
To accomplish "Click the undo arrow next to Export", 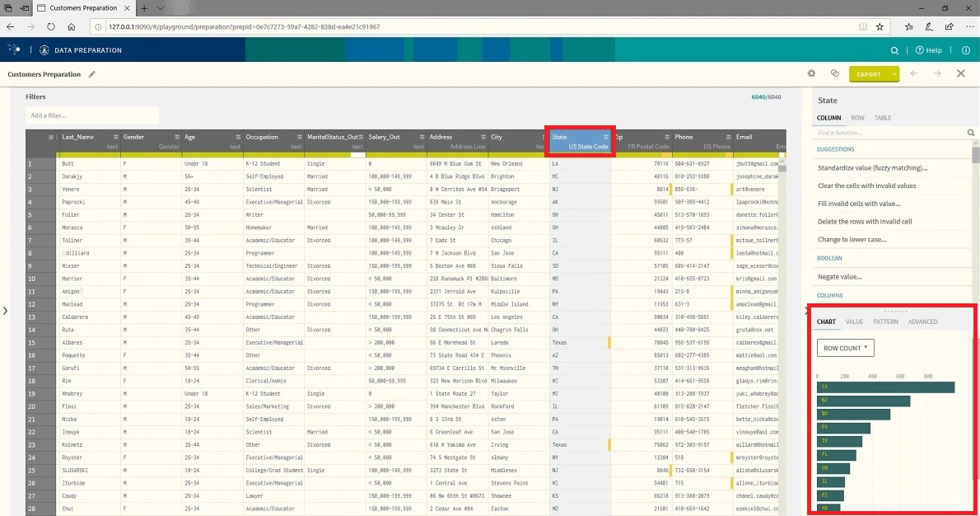I will [914, 74].
